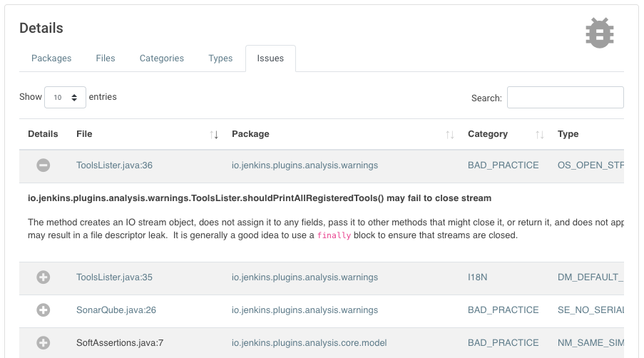The image size is (644, 358).
Task: Switch to the Packages tab
Action: (51, 58)
